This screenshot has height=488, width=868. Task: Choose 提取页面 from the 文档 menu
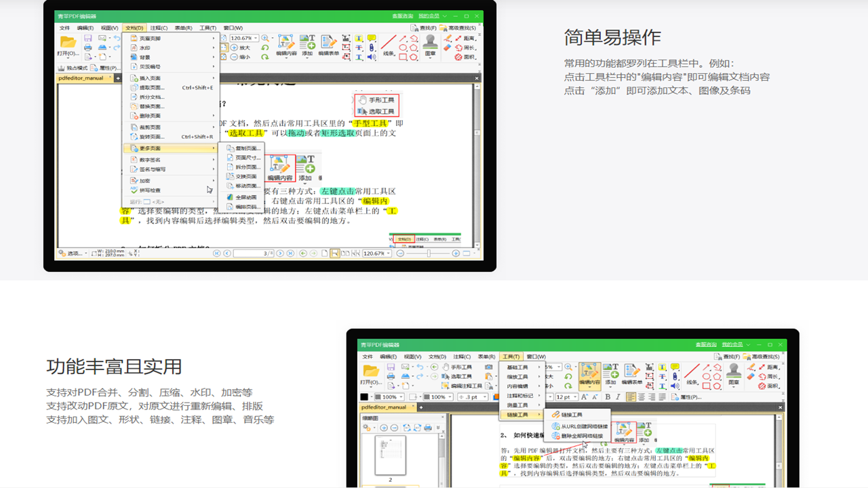pyautogui.click(x=152, y=87)
